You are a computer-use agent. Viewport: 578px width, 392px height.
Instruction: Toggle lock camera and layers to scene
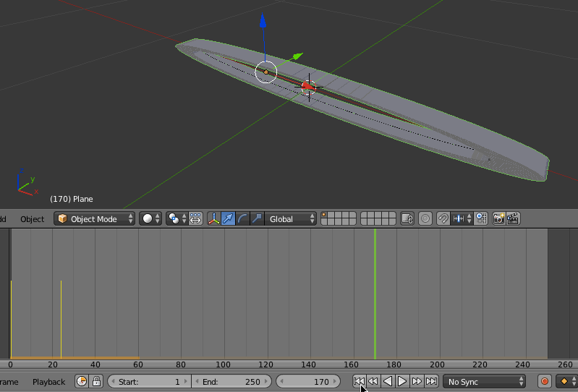click(407, 219)
